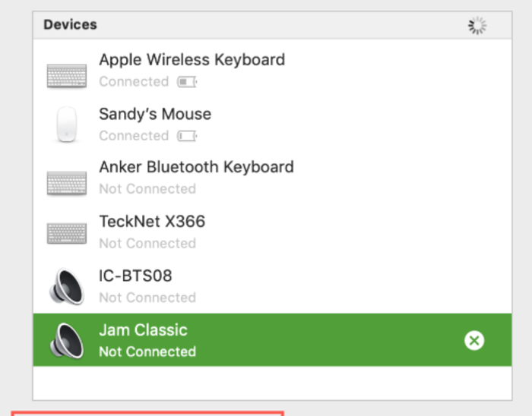
Task: Click the IC-BTS08 speaker icon
Action: [67, 287]
